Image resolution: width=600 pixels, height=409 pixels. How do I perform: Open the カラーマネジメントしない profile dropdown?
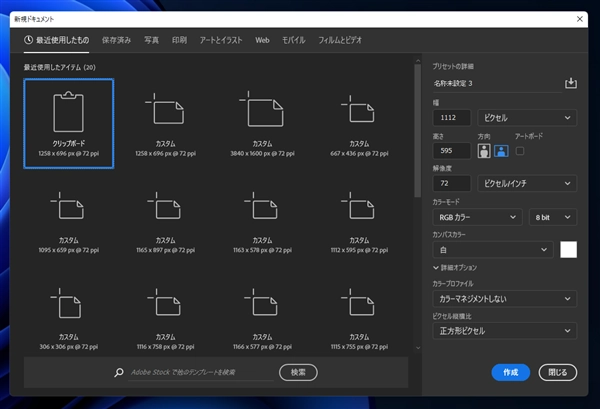tap(504, 299)
